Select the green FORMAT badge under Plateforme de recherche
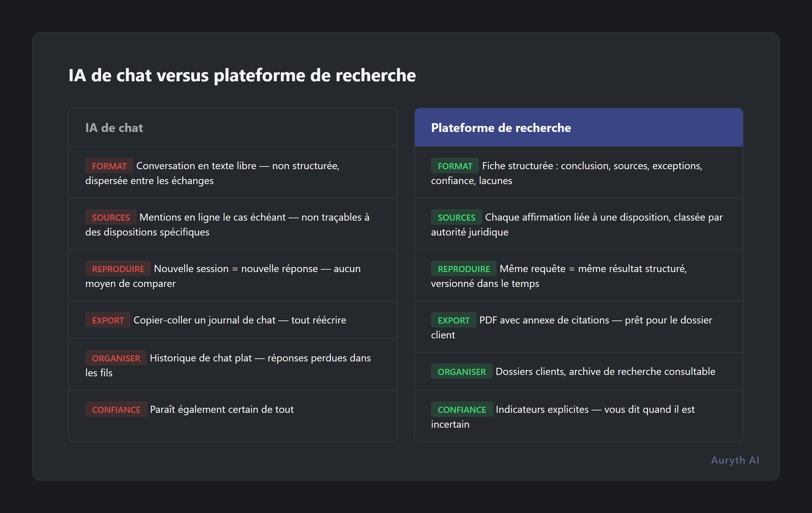 pos(455,166)
